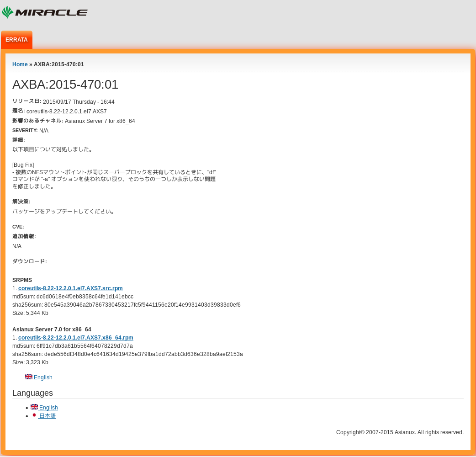Go to Home via the breadcrumb link
476x457 pixels.
pyautogui.click(x=20, y=64)
